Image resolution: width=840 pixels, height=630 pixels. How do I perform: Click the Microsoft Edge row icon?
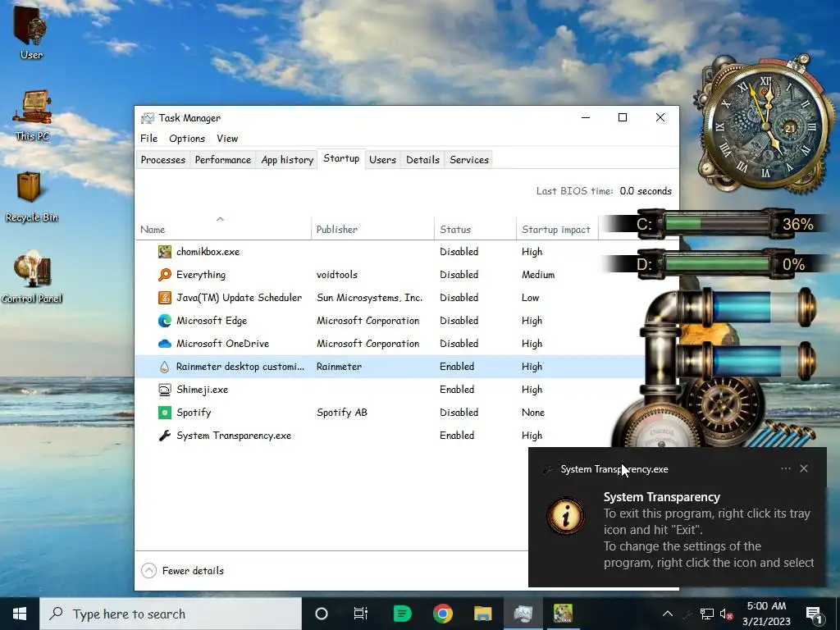pos(164,321)
